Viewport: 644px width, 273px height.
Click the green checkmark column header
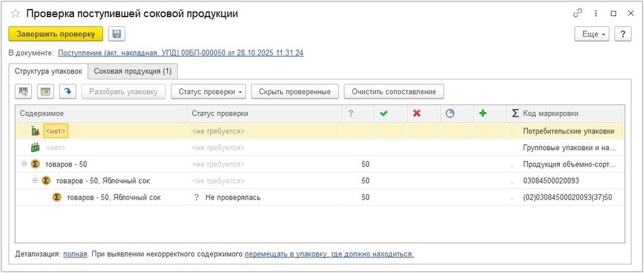[x=384, y=113]
